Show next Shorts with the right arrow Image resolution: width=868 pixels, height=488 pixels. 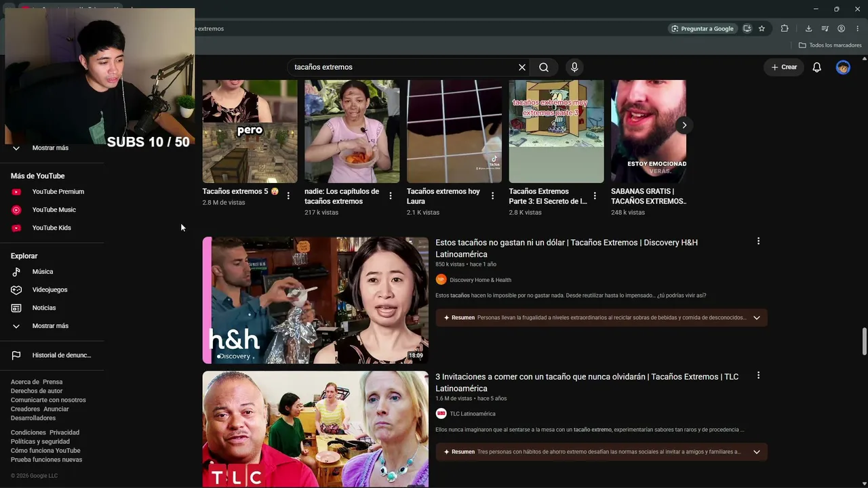coord(684,125)
